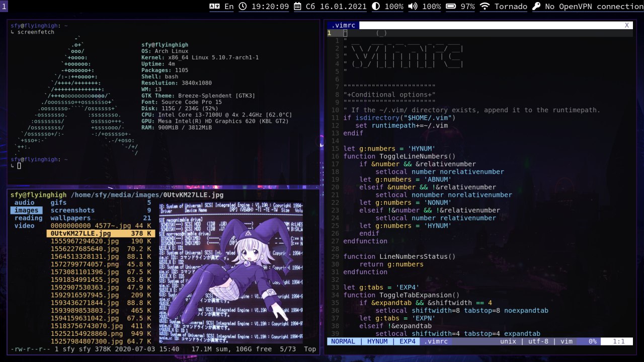The height and width of the screenshot is (362, 644).
Task: Click the +Conditional options+ comment line
Action: coord(389,94)
